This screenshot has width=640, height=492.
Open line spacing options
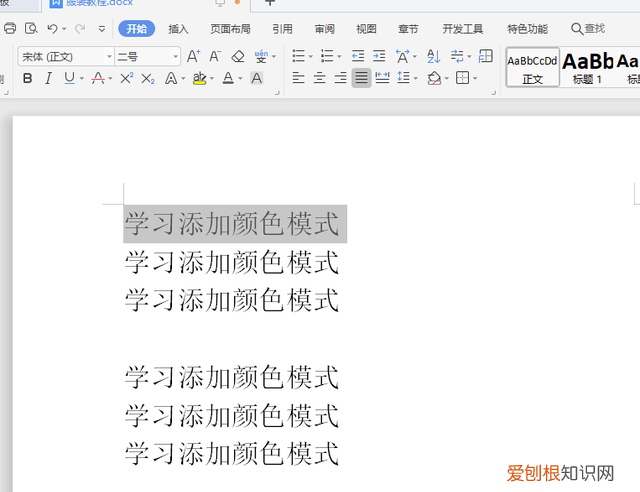pyautogui.click(x=404, y=78)
